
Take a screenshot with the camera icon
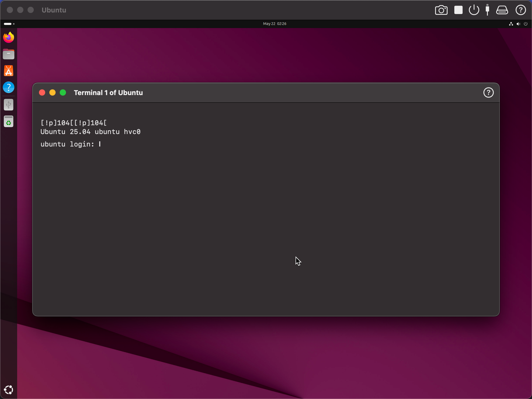[441, 10]
